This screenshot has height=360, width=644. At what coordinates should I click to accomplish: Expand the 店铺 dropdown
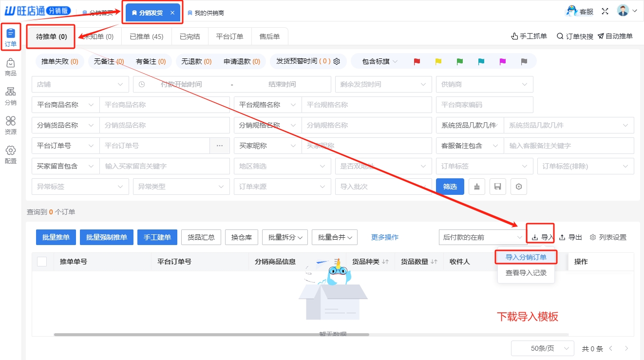80,84
